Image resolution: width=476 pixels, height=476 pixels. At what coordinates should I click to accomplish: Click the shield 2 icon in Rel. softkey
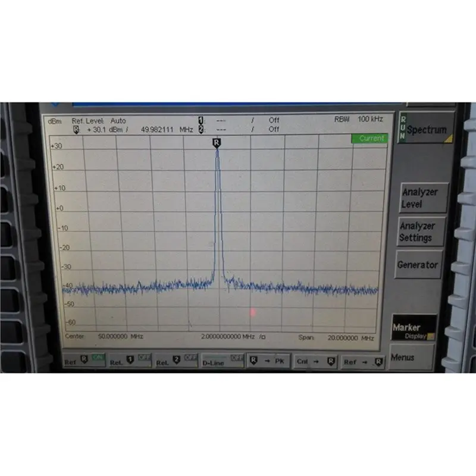(x=176, y=360)
